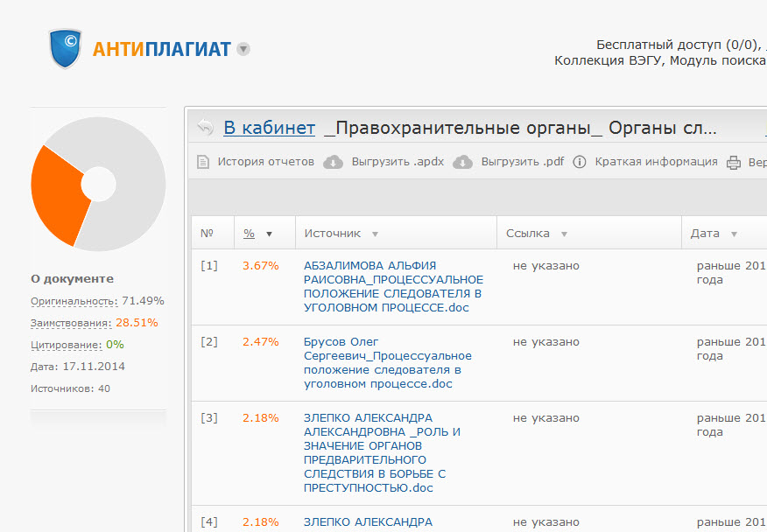Click the Источник column header
This screenshot has height=532, width=767.
pyautogui.click(x=333, y=234)
